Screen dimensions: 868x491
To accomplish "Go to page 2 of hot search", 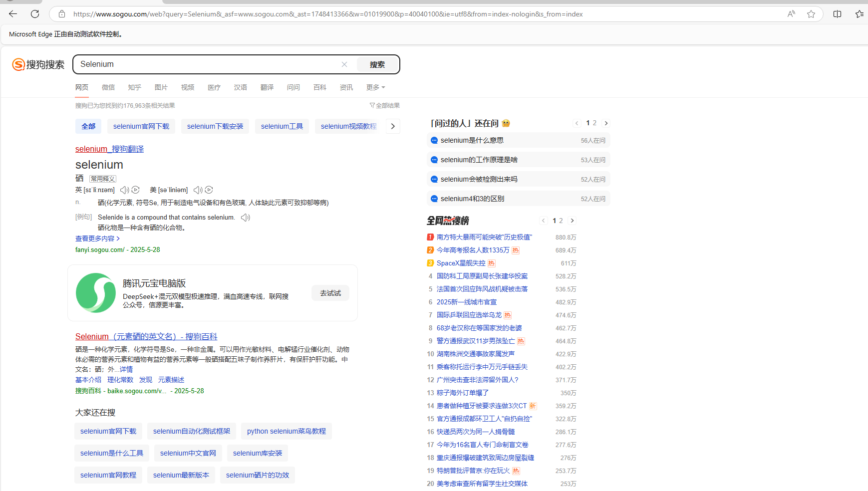I will click(x=561, y=221).
